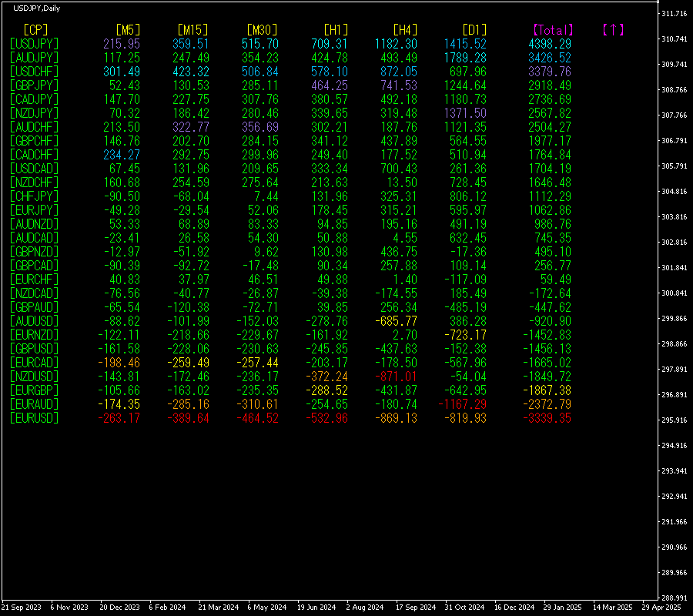Select the [NZDCHF] pair label
The width and height of the screenshot is (693, 616).
pyautogui.click(x=34, y=182)
